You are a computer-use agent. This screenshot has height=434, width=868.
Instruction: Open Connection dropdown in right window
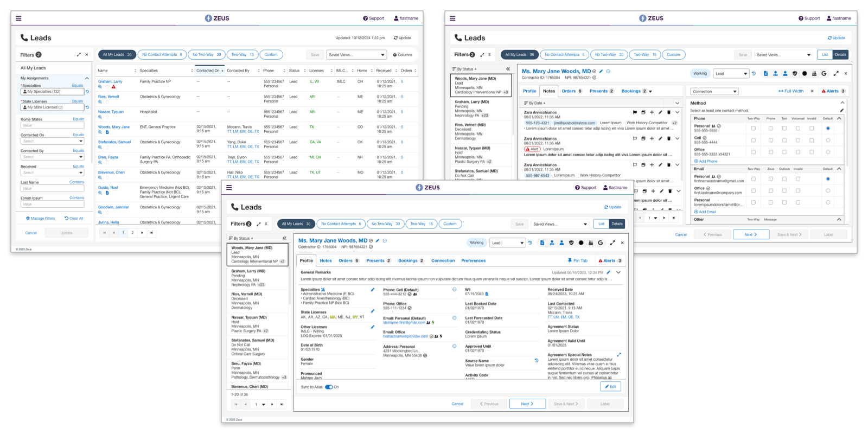714,92
